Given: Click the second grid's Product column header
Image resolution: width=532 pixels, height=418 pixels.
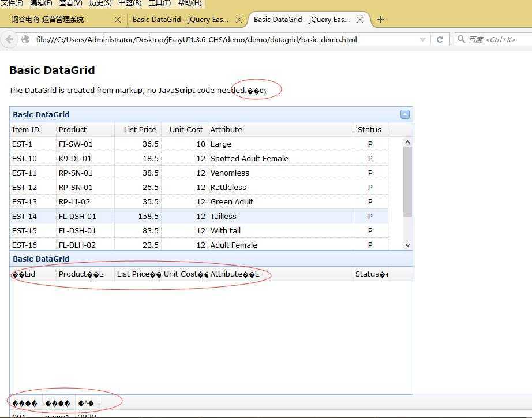Looking at the screenshot, I should coord(85,274).
